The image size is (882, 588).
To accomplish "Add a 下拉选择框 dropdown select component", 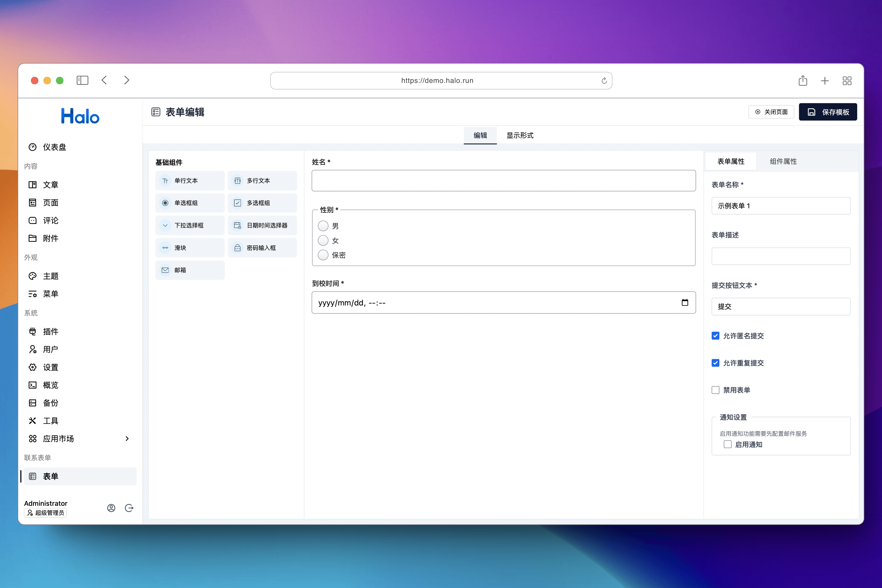I will (x=190, y=225).
